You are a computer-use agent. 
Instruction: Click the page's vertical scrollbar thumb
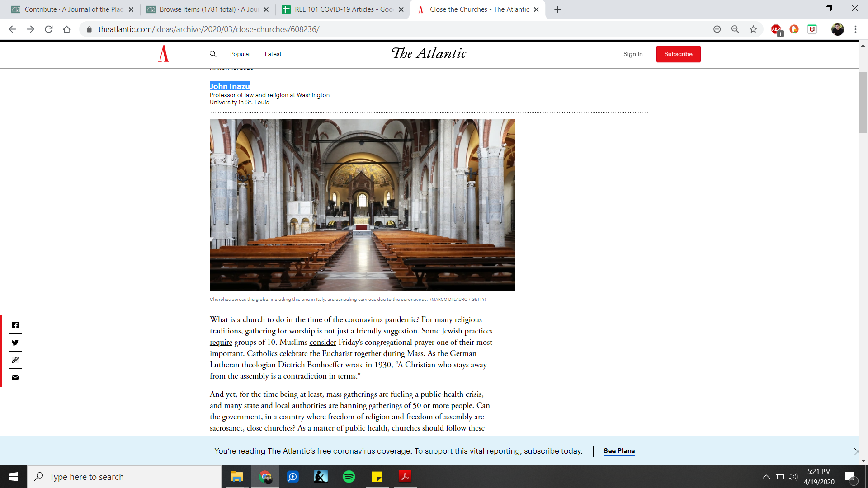[x=863, y=103]
